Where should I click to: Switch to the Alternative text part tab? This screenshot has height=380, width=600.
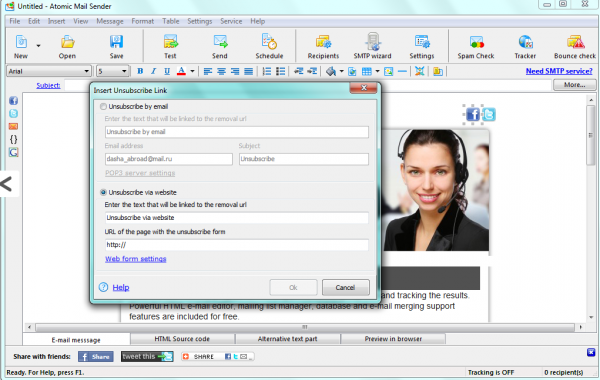click(287, 339)
